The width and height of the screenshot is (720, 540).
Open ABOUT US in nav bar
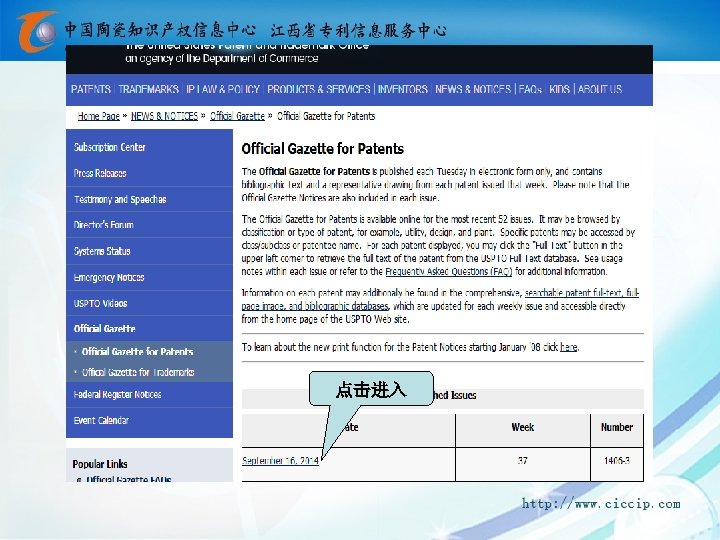tap(600, 89)
